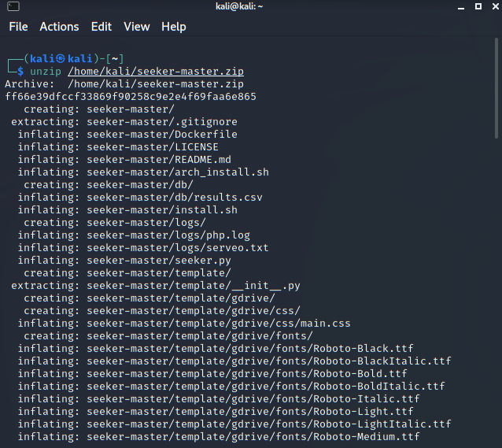Click the creating template/gdrive/css/ line

point(162,310)
